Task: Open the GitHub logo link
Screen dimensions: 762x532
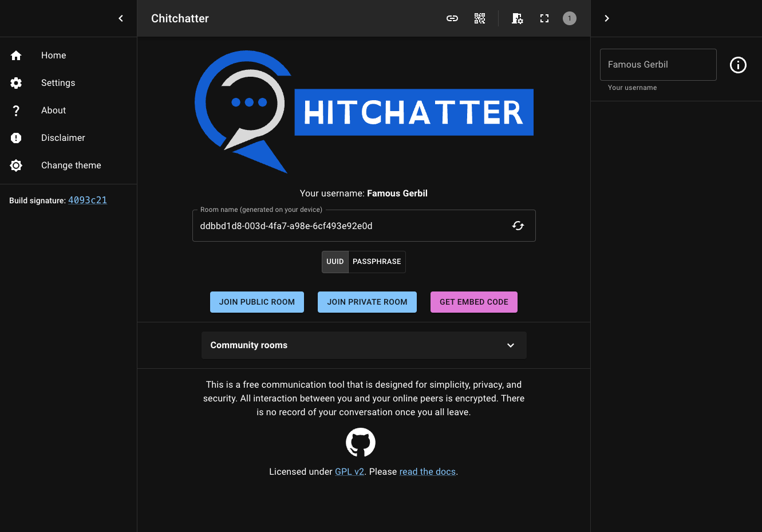Action: pyautogui.click(x=361, y=442)
